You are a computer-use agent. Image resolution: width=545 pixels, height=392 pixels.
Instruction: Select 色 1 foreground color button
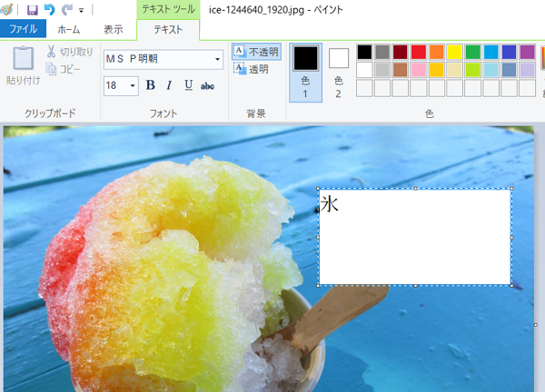tap(305, 73)
